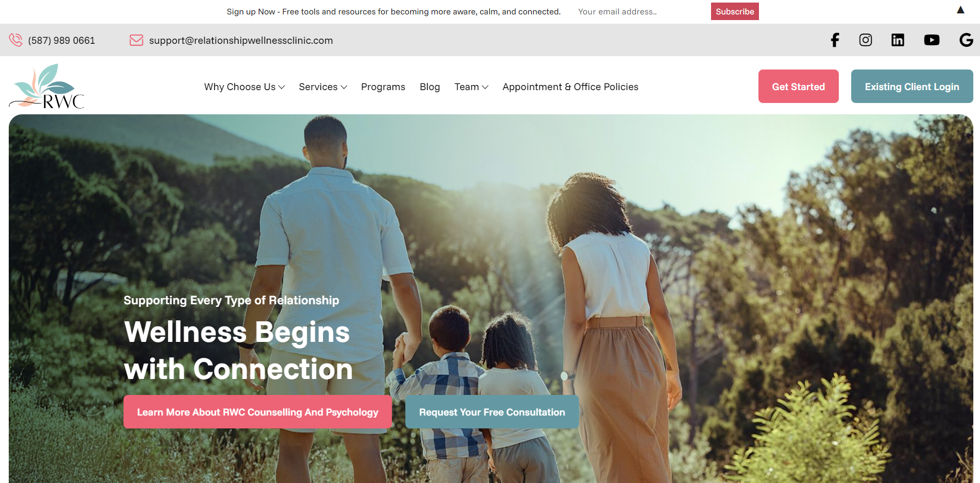Image resolution: width=980 pixels, height=483 pixels.
Task: Expand the Team dropdown menu
Action: [x=471, y=87]
